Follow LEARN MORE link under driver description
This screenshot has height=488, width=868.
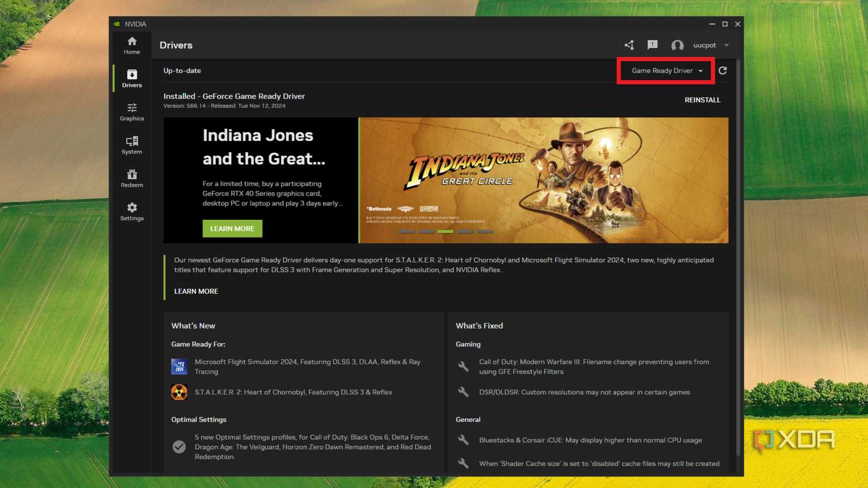click(x=196, y=291)
